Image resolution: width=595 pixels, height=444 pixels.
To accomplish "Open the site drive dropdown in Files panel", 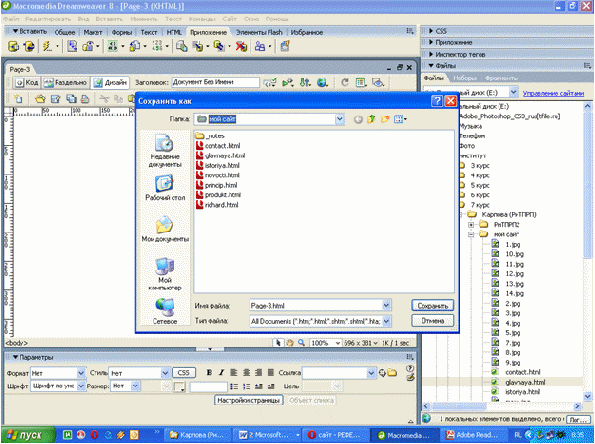I will tap(513, 92).
